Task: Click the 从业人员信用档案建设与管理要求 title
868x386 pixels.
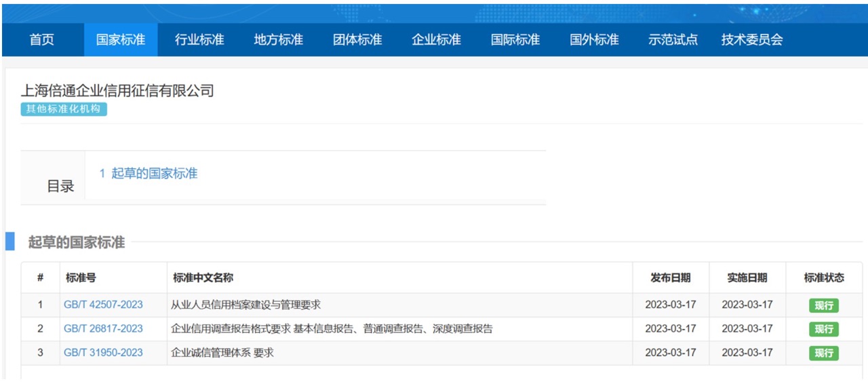Action: click(245, 305)
